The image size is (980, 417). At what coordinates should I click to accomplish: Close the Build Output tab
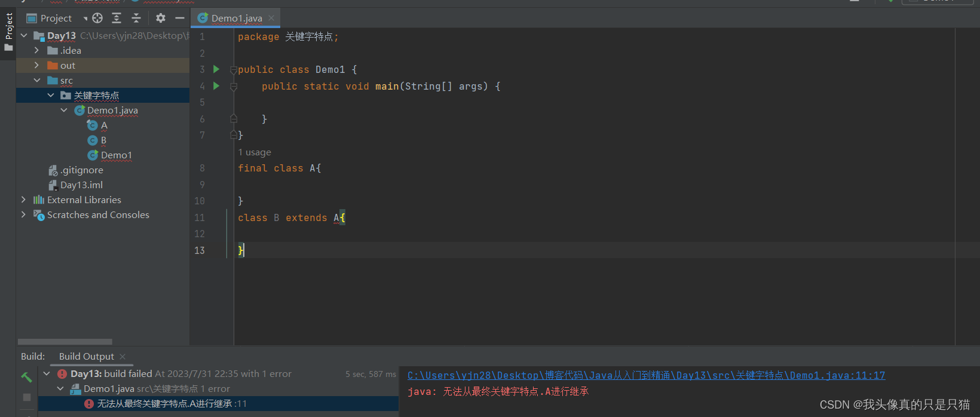[122, 357]
